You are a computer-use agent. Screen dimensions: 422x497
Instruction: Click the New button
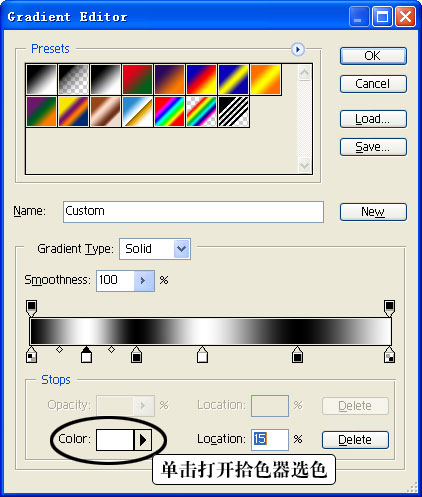click(373, 212)
